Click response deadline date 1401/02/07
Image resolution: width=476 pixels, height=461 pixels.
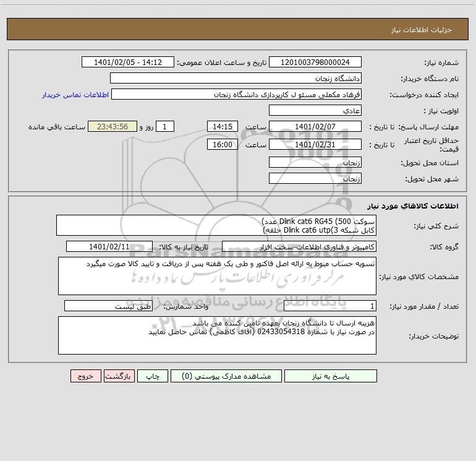[315, 126]
